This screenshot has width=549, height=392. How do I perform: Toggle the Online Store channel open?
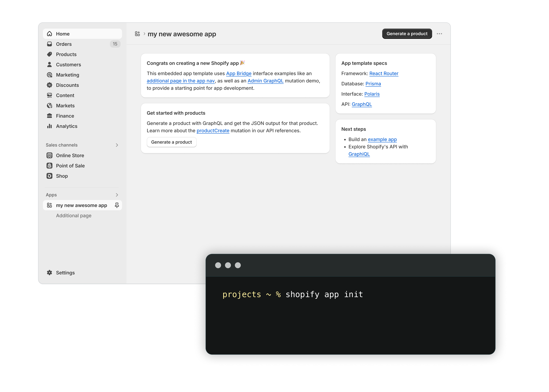click(70, 155)
